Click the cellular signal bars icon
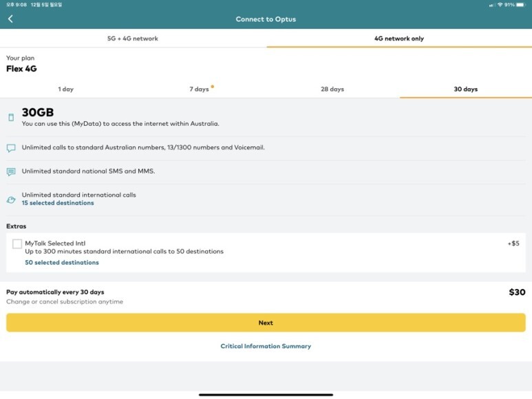 [x=491, y=5]
